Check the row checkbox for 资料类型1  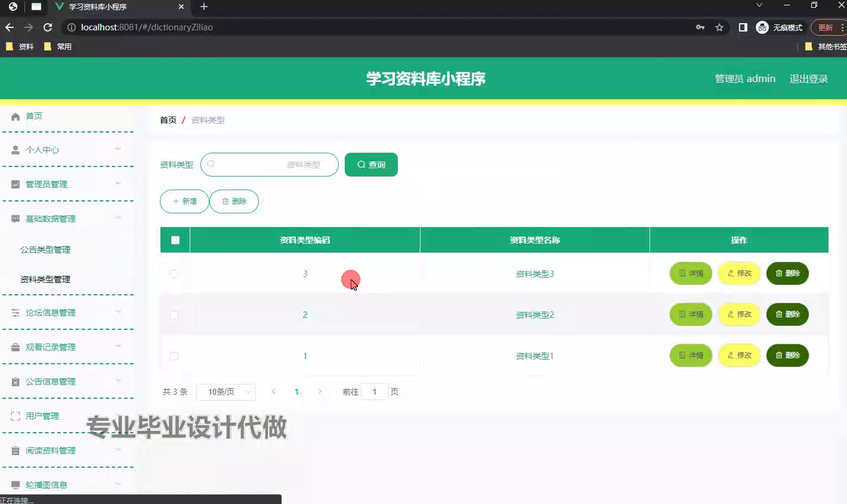click(174, 356)
